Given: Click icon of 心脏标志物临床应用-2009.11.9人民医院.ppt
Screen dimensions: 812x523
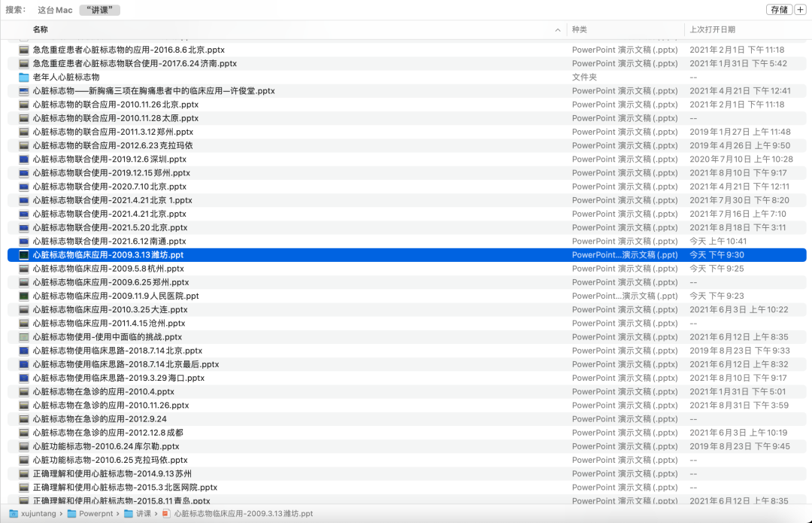Looking at the screenshot, I should (x=24, y=296).
